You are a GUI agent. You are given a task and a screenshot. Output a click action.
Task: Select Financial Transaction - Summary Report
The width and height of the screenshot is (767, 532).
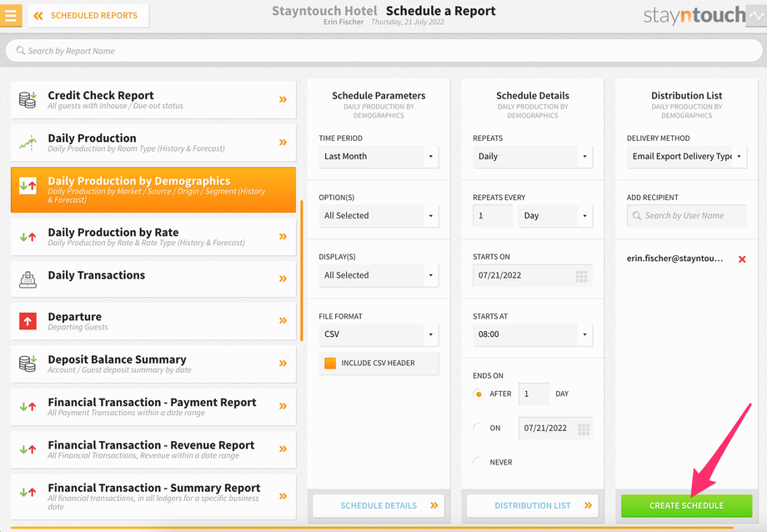(153, 496)
